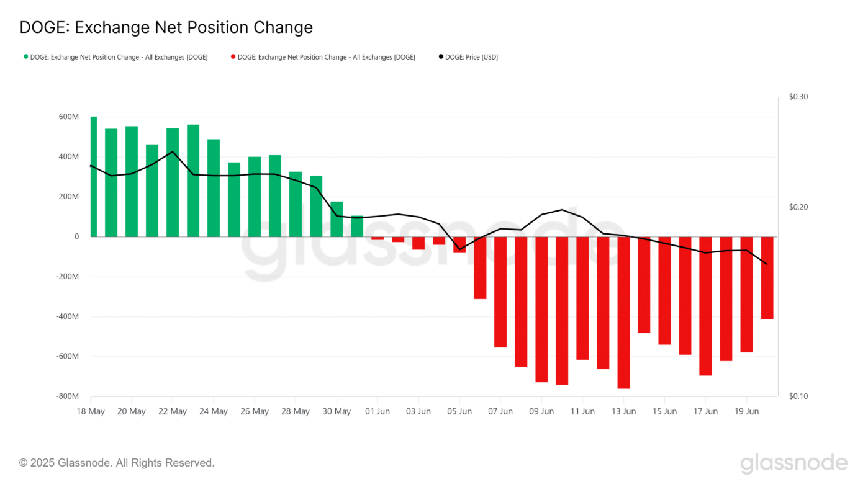Click the red bar above the 07 Jun label

pos(500,292)
